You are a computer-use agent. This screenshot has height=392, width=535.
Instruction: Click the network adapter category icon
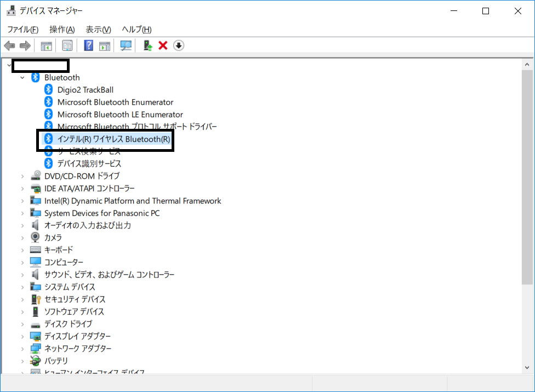(x=36, y=348)
